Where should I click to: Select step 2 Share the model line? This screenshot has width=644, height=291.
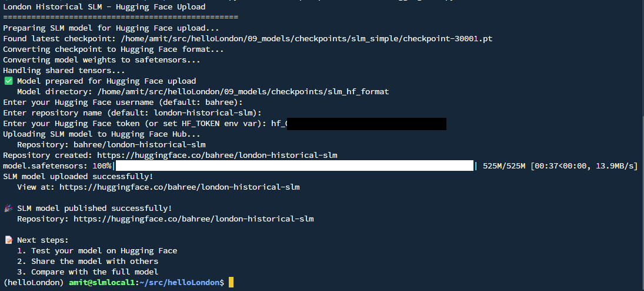tap(88, 262)
